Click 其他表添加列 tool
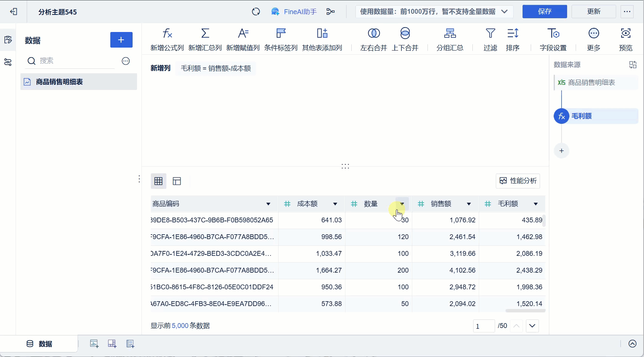The image size is (644, 357). pyautogui.click(x=322, y=39)
